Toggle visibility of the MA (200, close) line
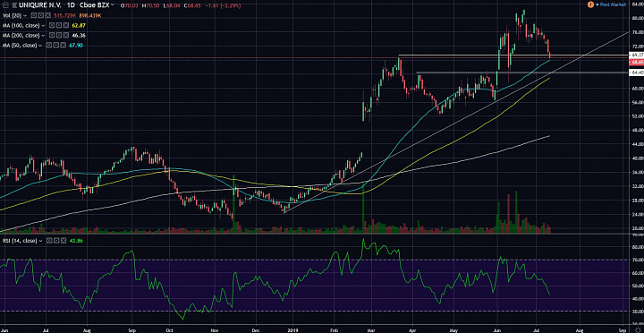Viewport: 644px width, 333px height. pyautogui.click(x=52, y=35)
